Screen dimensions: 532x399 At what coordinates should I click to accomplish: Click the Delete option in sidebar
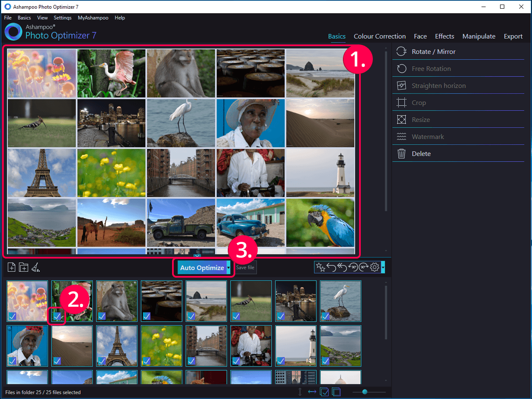421,154
